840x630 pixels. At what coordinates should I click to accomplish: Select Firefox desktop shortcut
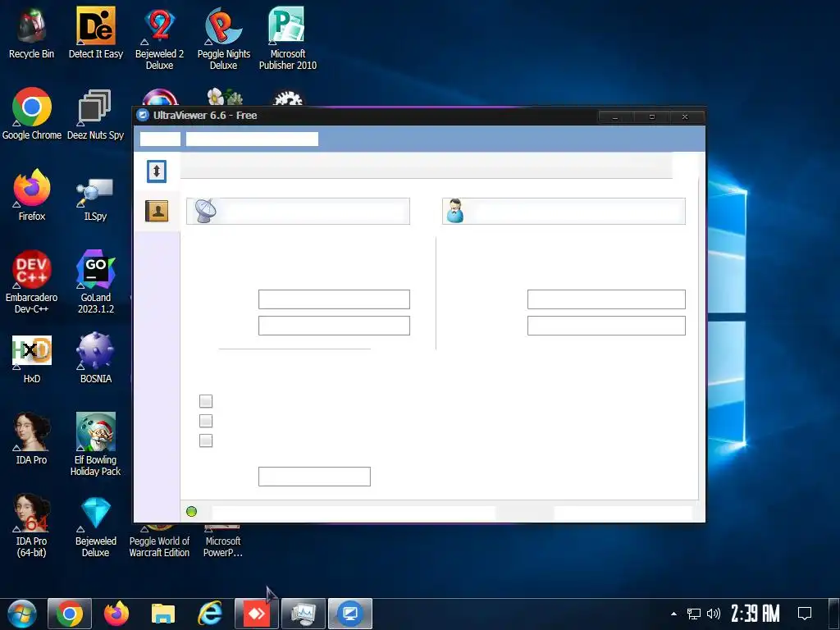(x=32, y=195)
